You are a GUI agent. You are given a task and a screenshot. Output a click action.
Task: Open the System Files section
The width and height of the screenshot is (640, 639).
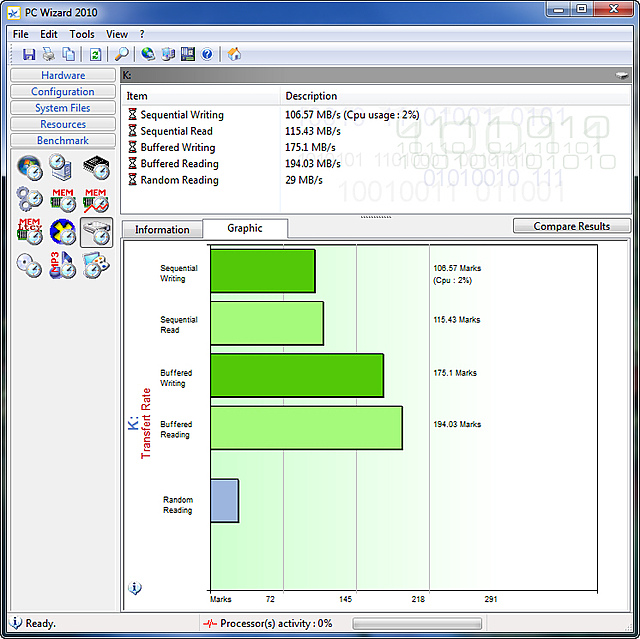63,108
